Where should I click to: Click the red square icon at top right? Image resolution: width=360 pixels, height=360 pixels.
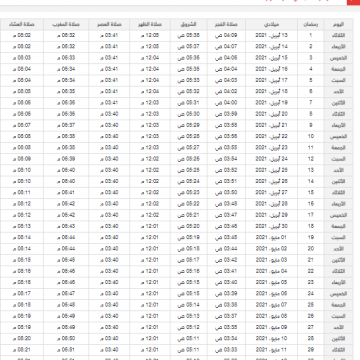point(353,2)
